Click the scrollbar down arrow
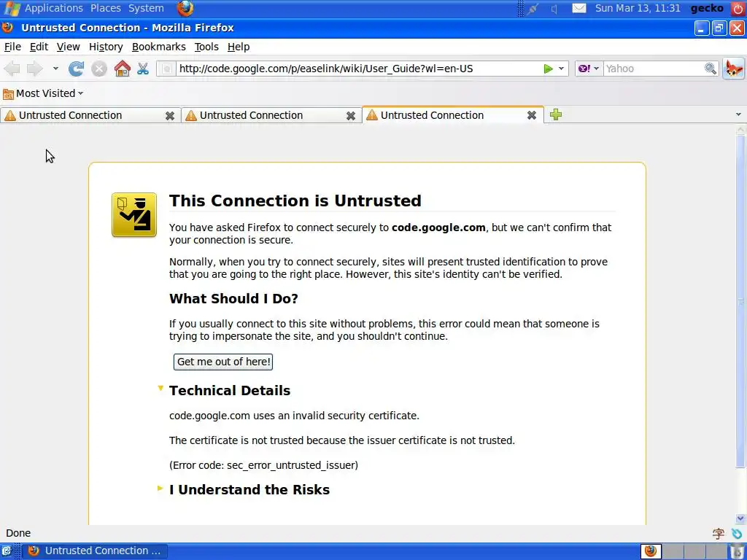747x560 pixels. 740,518
